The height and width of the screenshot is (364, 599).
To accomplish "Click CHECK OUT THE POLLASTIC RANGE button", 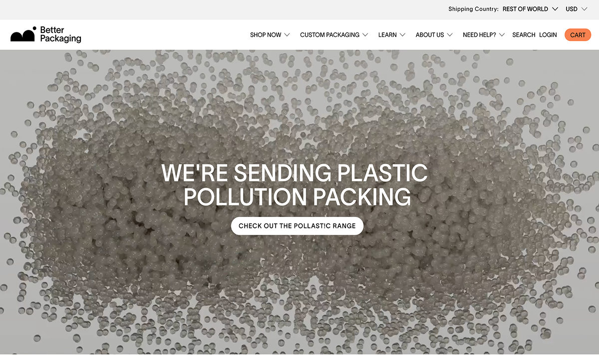I will 297,226.
